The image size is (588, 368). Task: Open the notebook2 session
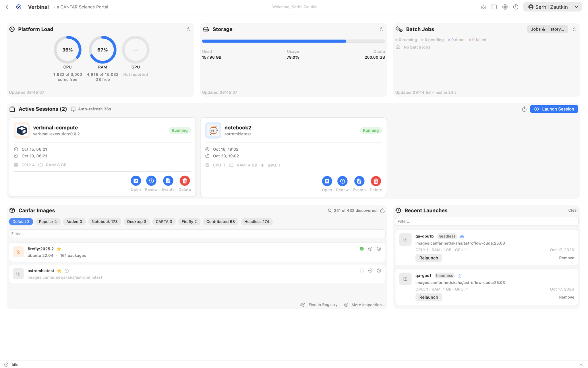click(327, 181)
